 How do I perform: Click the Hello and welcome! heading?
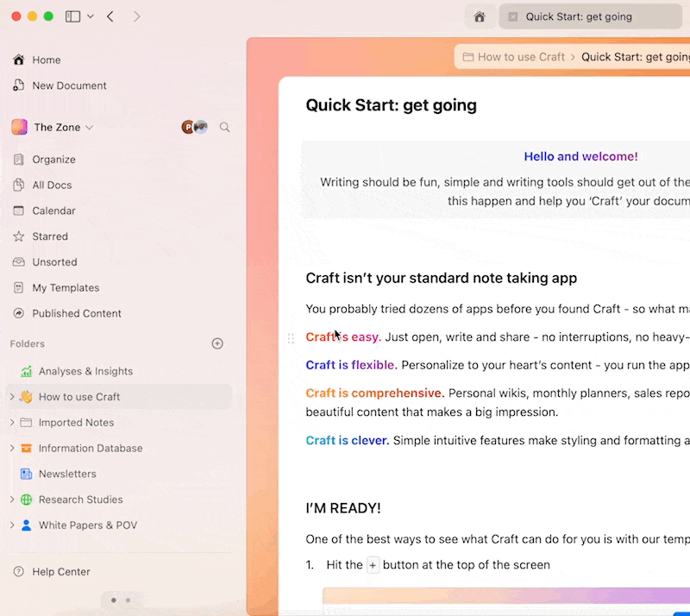coord(580,156)
